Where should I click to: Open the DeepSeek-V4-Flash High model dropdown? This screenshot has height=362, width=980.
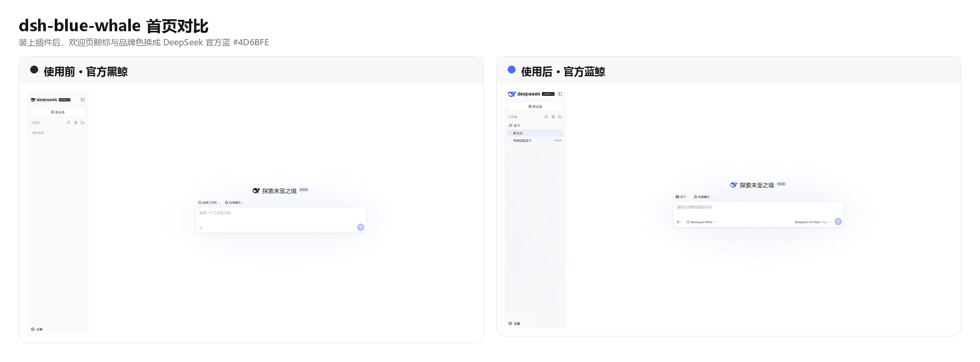point(813,222)
